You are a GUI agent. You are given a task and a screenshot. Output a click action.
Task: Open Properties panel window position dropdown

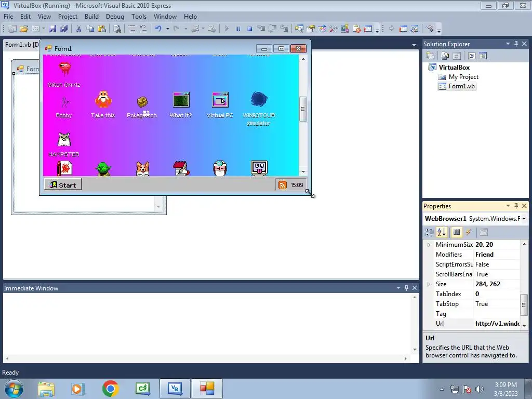click(x=508, y=206)
